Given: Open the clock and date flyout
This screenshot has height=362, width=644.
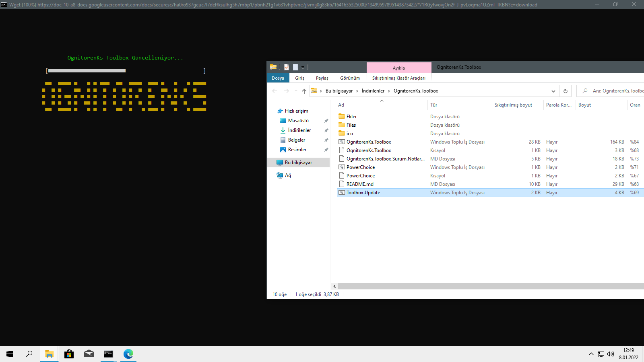Looking at the screenshot, I should tap(628, 354).
